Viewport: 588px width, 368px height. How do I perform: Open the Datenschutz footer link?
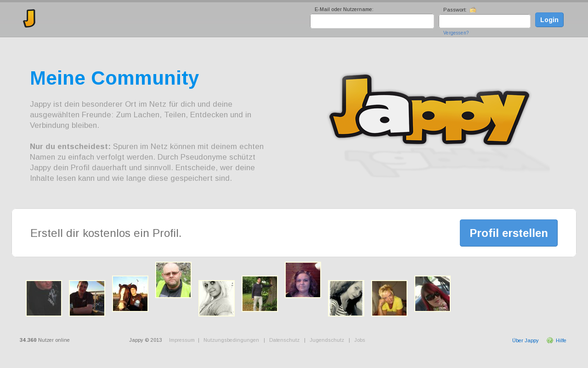point(284,340)
